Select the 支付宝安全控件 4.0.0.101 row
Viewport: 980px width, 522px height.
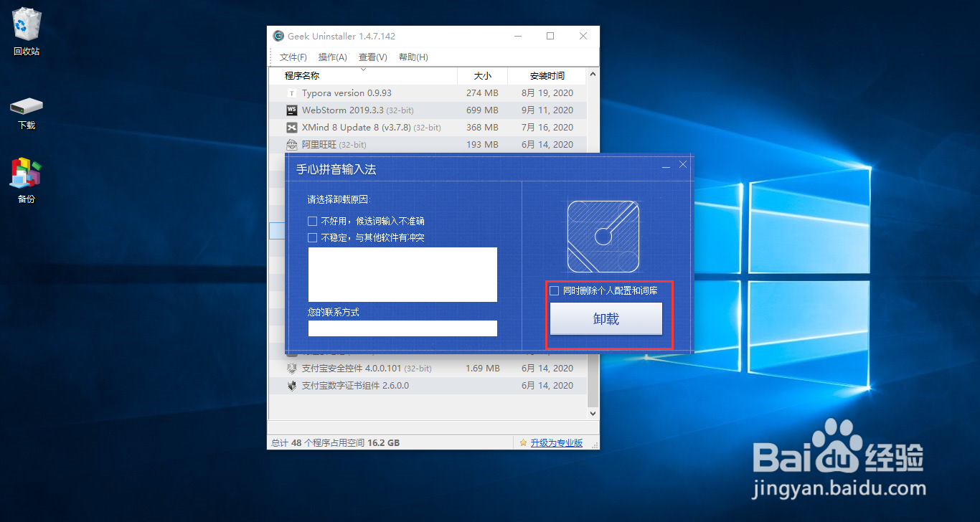(x=428, y=369)
